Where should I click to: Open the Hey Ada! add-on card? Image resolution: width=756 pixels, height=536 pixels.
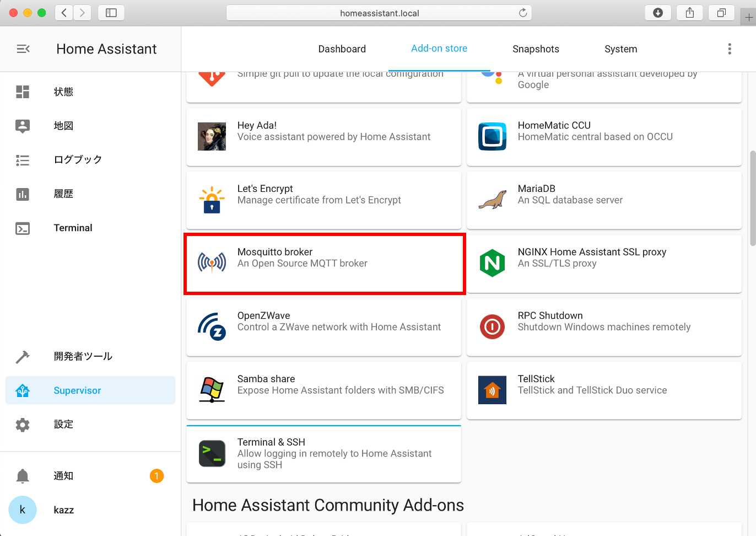(x=324, y=137)
